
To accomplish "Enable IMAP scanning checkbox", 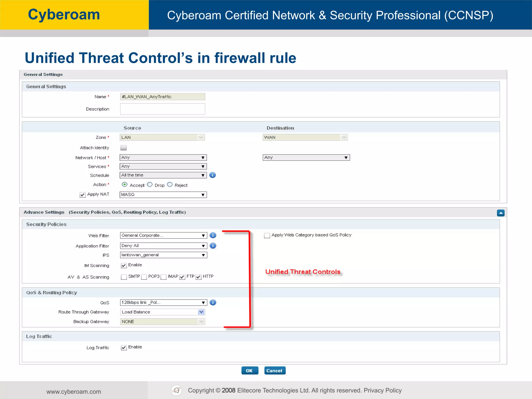I will tap(163, 277).
